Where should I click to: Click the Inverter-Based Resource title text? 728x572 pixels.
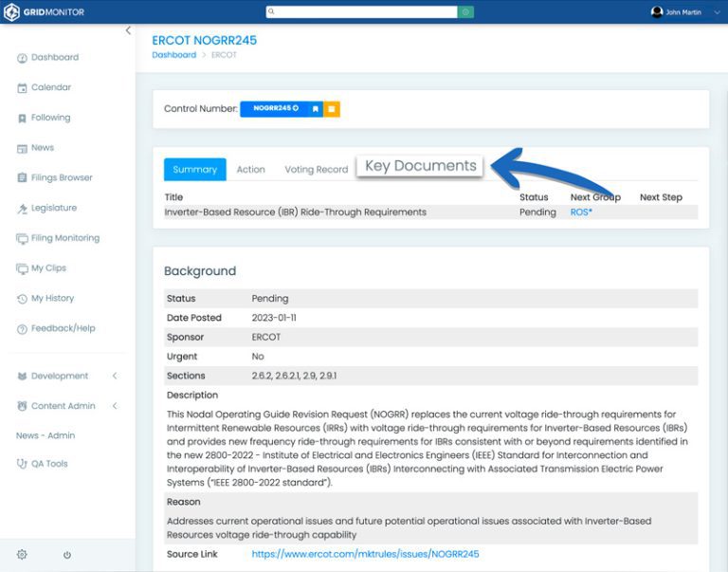pyautogui.click(x=296, y=212)
